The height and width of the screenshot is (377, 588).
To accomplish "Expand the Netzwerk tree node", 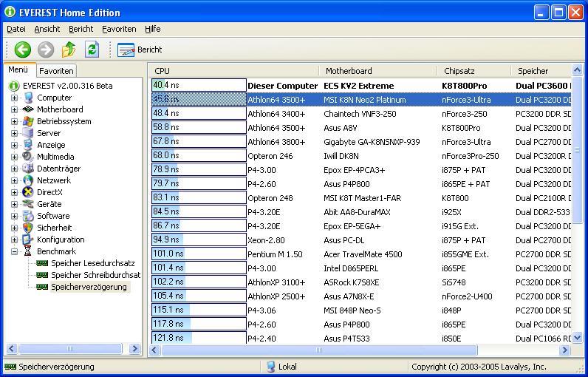I will 14,180.
